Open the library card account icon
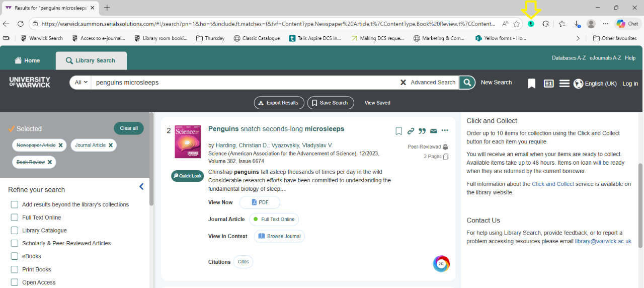The image size is (644, 288). [548, 84]
